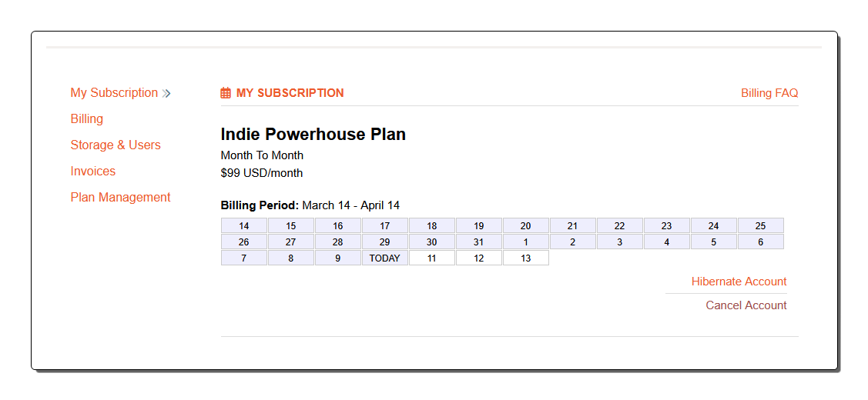The image size is (868, 400).
Task: Select upcoming day 11 in the billing grid
Action: point(432,258)
